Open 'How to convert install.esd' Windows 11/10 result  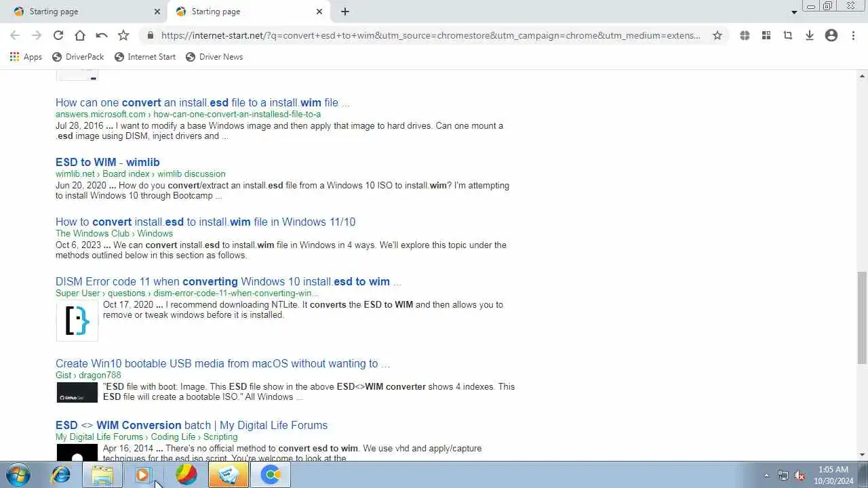pos(205,222)
